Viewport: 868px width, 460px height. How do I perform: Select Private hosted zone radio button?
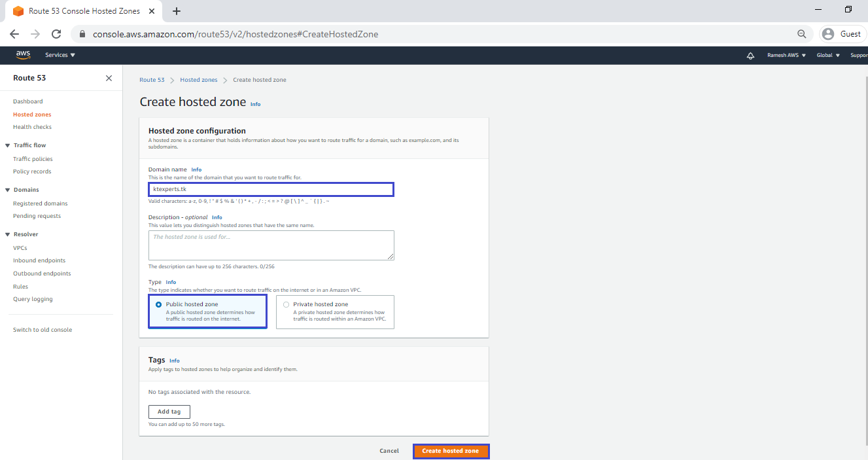[286, 304]
